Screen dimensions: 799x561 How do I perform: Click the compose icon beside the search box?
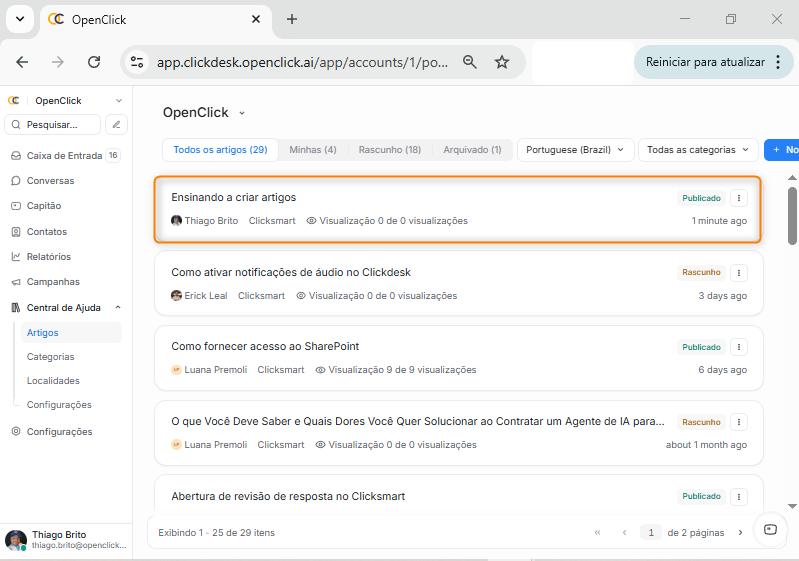pyautogui.click(x=117, y=125)
